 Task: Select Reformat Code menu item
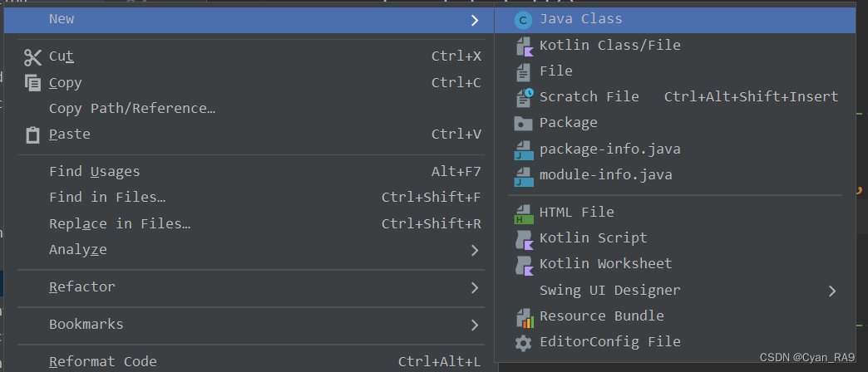(x=103, y=362)
